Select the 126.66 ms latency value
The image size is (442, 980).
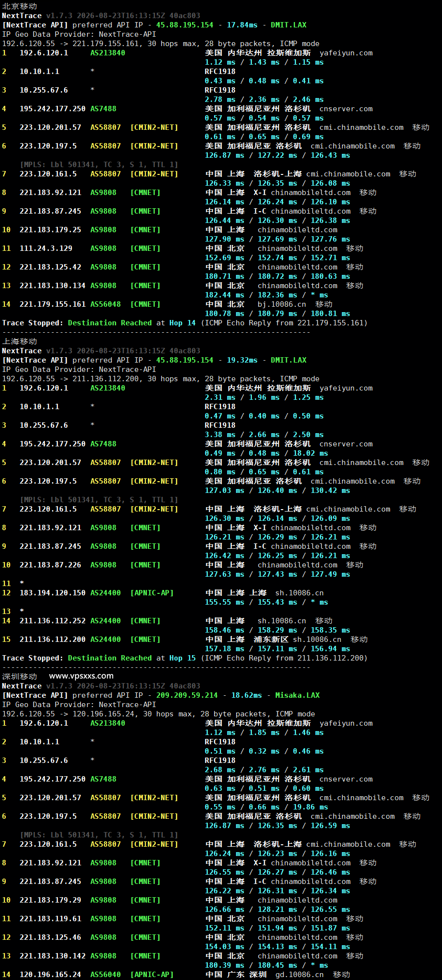click(x=224, y=909)
